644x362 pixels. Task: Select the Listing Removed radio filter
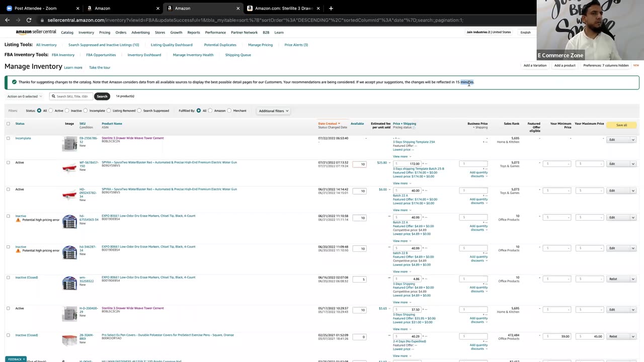[109, 111]
